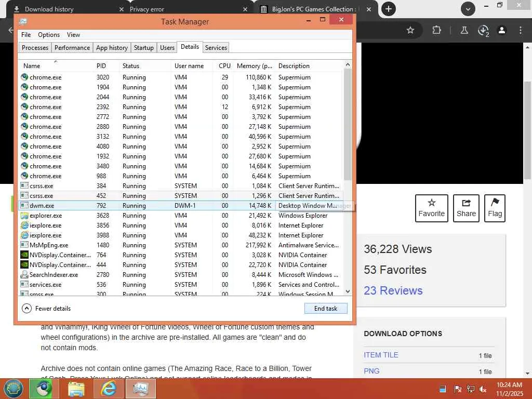This screenshot has height=399, width=532.
Task: Open the browser profile avatar icon
Action: (x=502, y=30)
